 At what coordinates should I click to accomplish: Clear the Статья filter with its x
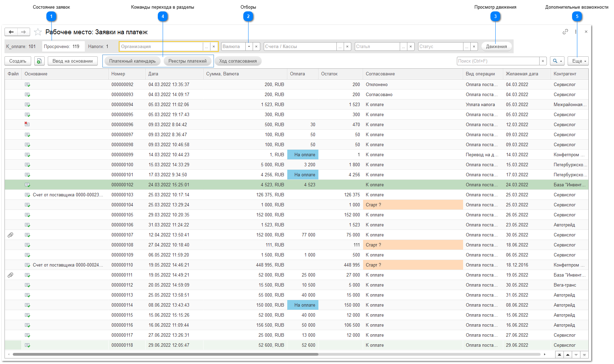coord(411,47)
